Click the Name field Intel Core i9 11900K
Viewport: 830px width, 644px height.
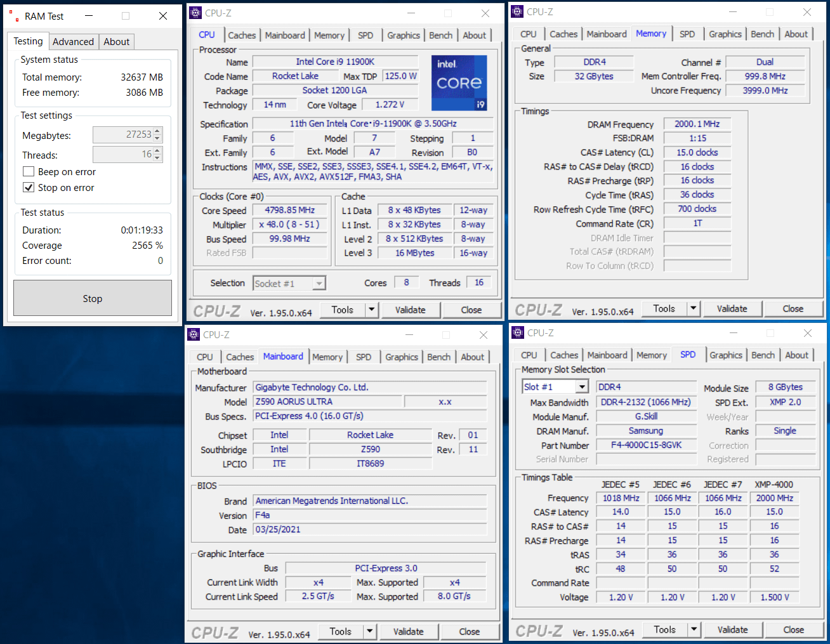coord(335,62)
